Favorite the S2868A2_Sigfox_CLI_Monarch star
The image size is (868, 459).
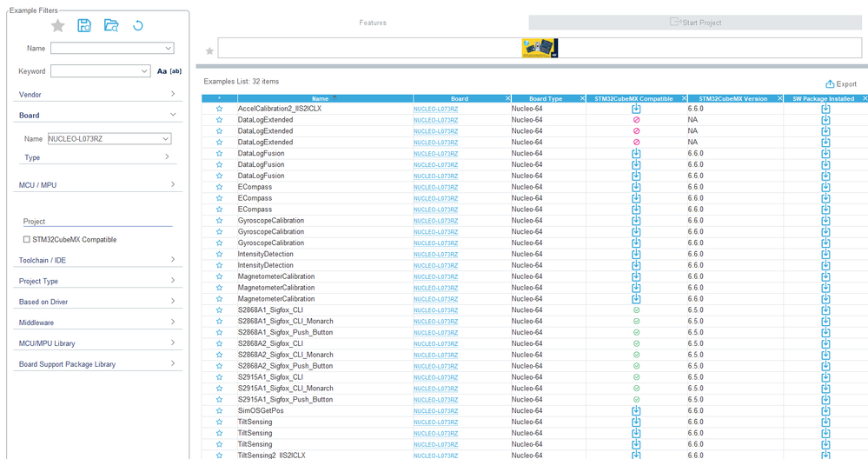[219, 355]
